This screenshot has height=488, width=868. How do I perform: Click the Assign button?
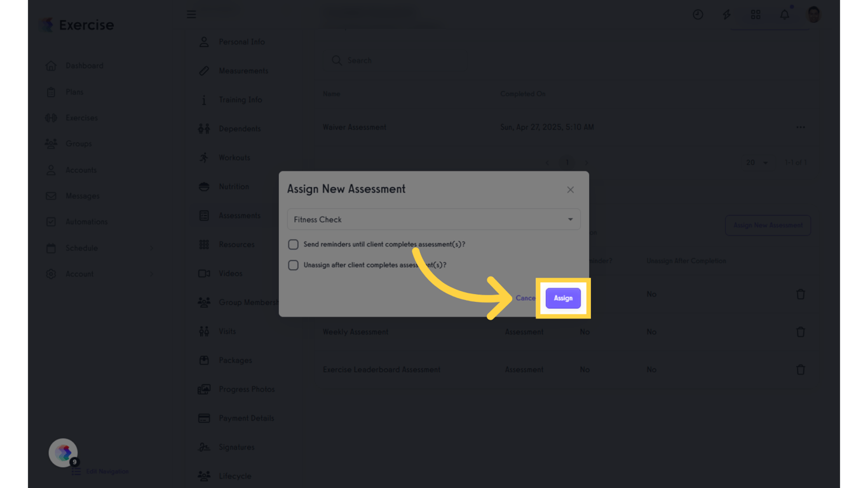pyautogui.click(x=563, y=298)
